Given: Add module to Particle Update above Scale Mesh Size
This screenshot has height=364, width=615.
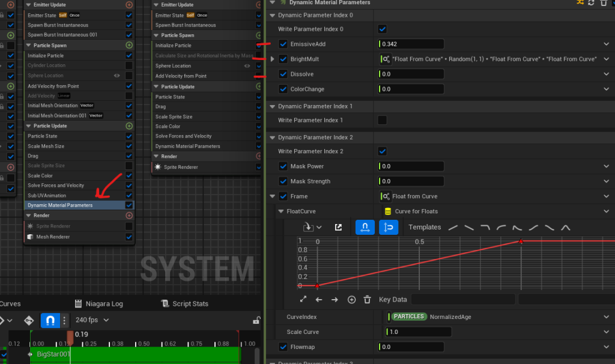Looking at the screenshot, I should (x=129, y=126).
